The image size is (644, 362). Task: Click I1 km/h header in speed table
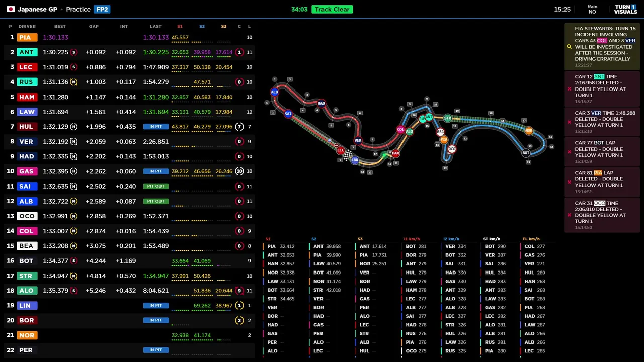tap(412, 239)
